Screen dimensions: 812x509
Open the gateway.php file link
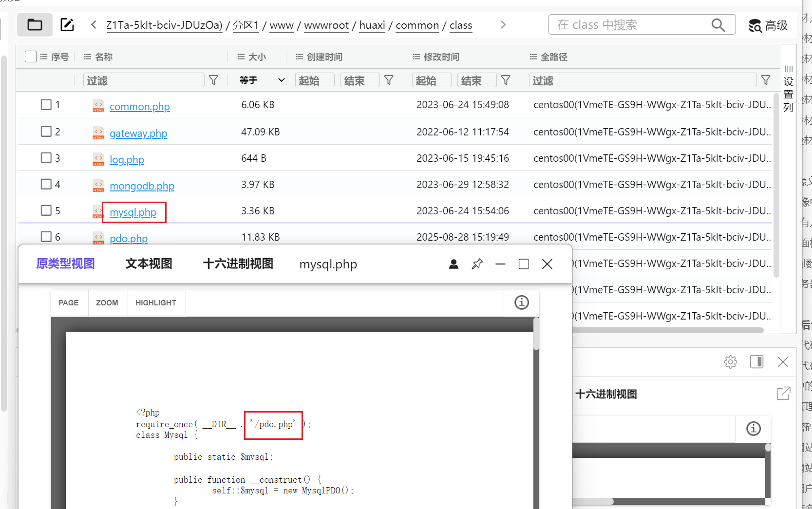(x=138, y=133)
